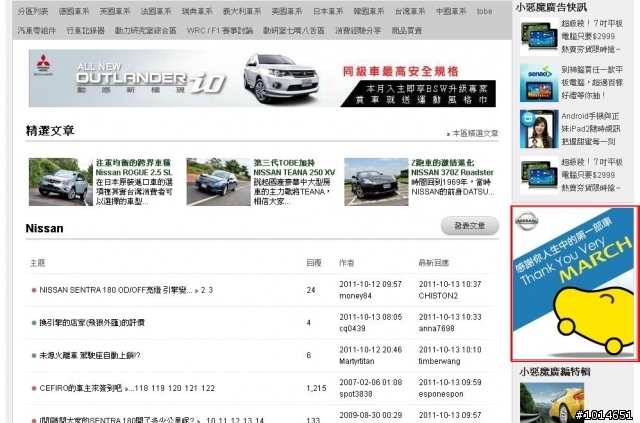This screenshot has height=423, width=640.
Task: Jump to page 2 of the SENTRA OD/OFF thread
Action: click(x=203, y=290)
